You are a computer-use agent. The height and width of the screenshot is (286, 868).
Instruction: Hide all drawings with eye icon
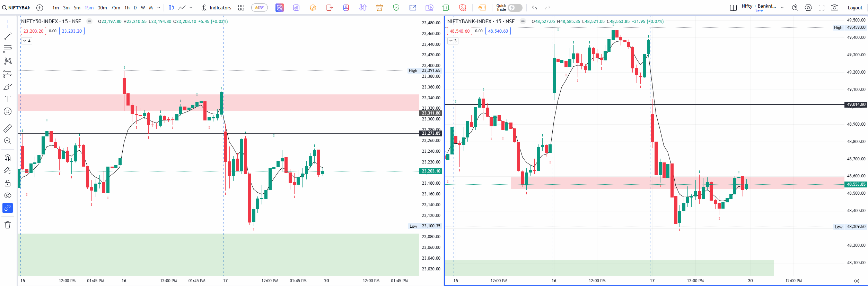(8, 195)
